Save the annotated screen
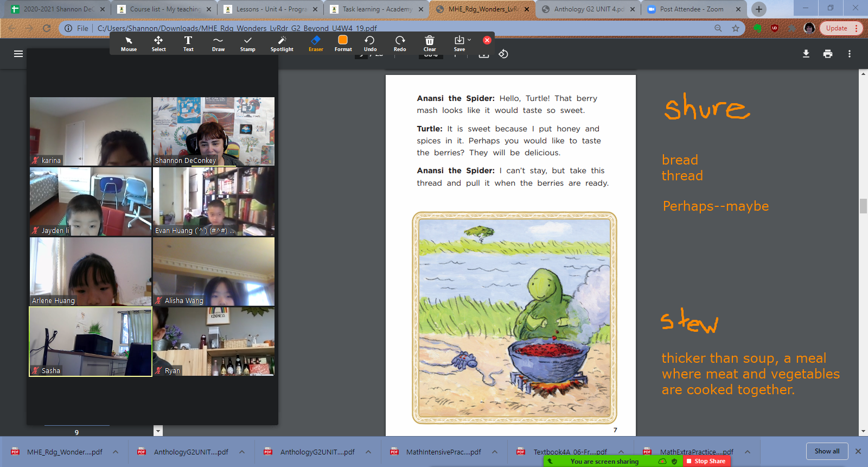Screen dimensions: 868x467 pyautogui.click(x=459, y=43)
